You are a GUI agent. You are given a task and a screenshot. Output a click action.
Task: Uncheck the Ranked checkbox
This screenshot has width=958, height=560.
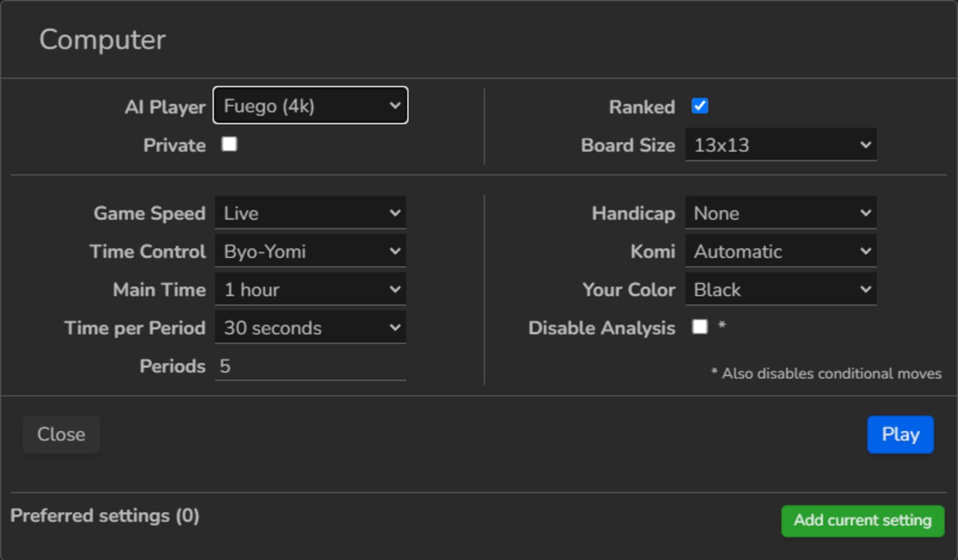click(x=700, y=106)
